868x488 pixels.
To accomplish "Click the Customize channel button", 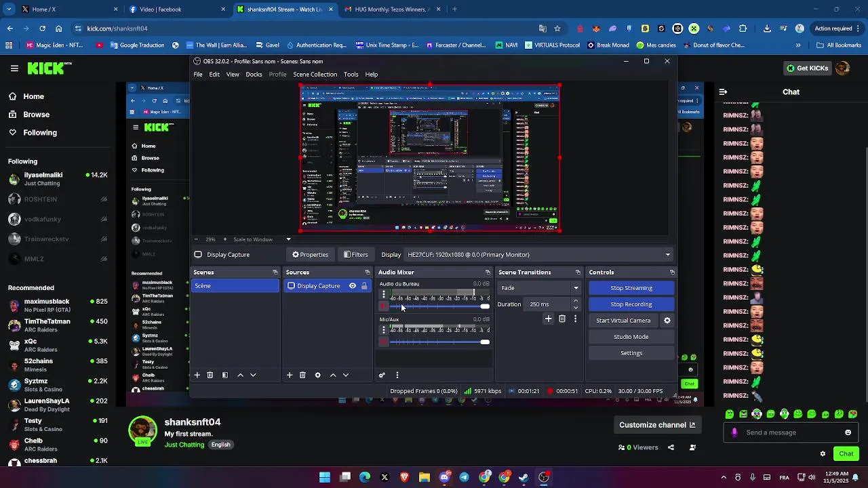I will pos(657,425).
